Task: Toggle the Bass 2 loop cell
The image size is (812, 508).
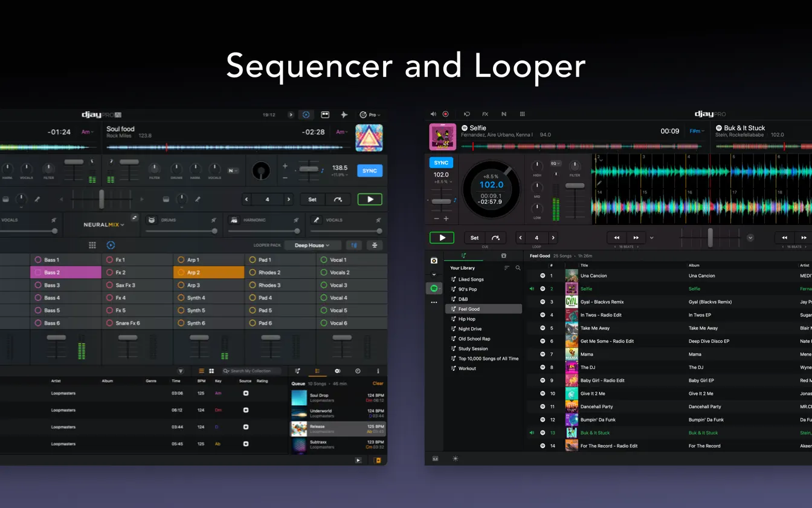Action: 66,272
